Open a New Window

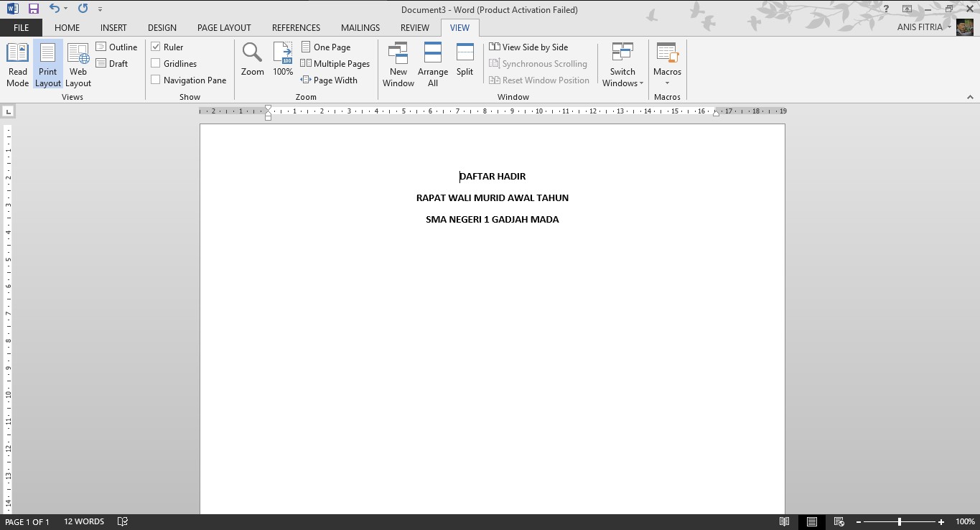coord(398,64)
